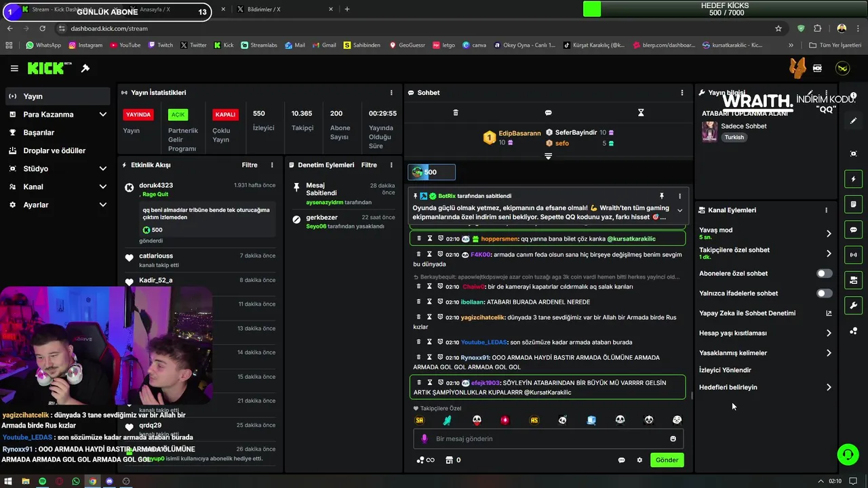Click the pin icon beside the KICK logo
Screen dimensions: 868x488
85,68
